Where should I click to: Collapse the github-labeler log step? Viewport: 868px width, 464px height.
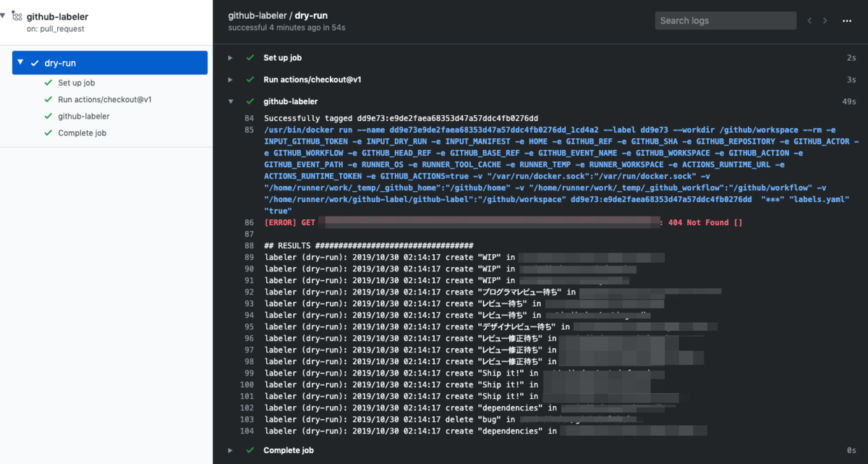(230, 102)
